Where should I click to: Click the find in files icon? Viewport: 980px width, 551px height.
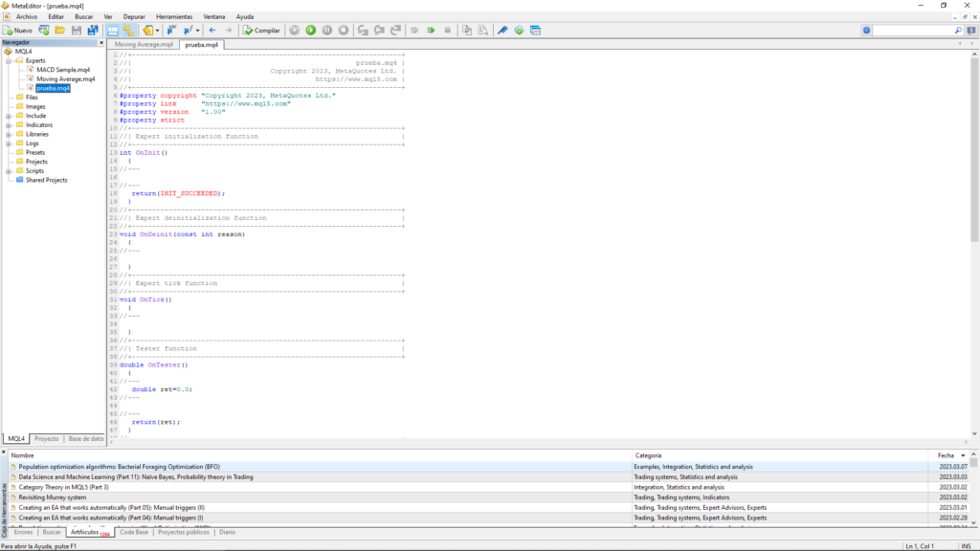point(483,30)
